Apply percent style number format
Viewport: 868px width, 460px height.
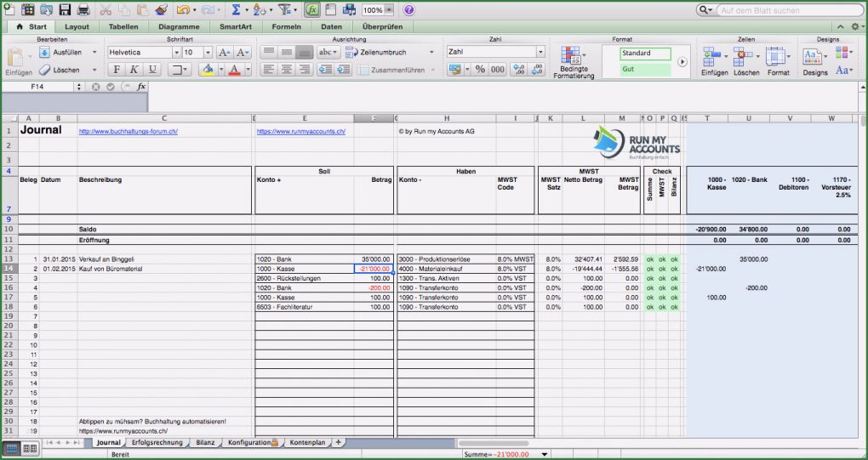coord(480,70)
